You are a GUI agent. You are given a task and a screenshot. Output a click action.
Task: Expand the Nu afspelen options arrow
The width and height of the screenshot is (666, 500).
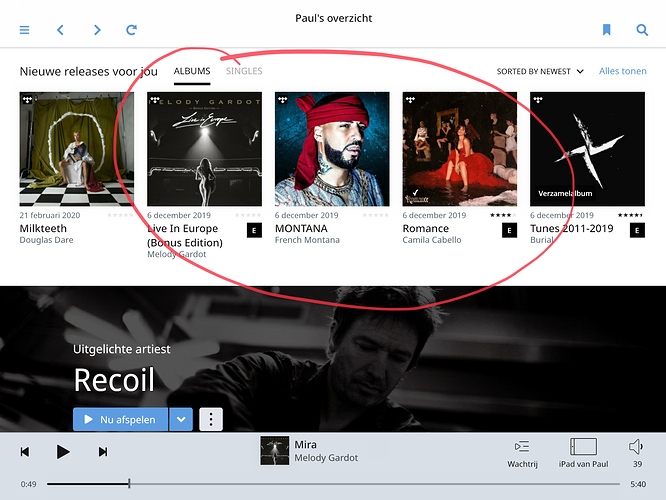click(181, 419)
